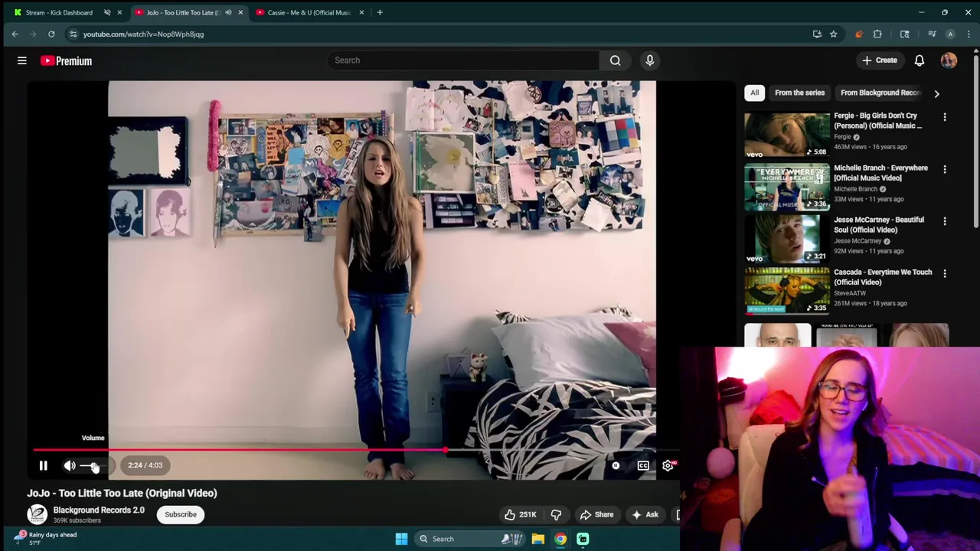The height and width of the screenshot is (551, 980).
Task: Mute audio on JoJo tab speaker icon
Action: tap(228, 12)
